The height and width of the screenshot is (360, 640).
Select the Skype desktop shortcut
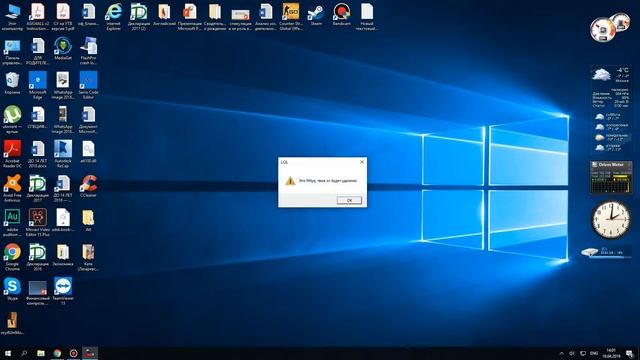pyautogui.click(x=12, y=289)
